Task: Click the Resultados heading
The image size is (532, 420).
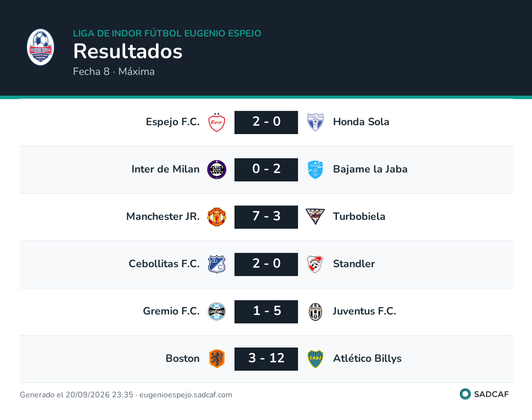Action: click(128, 51)
